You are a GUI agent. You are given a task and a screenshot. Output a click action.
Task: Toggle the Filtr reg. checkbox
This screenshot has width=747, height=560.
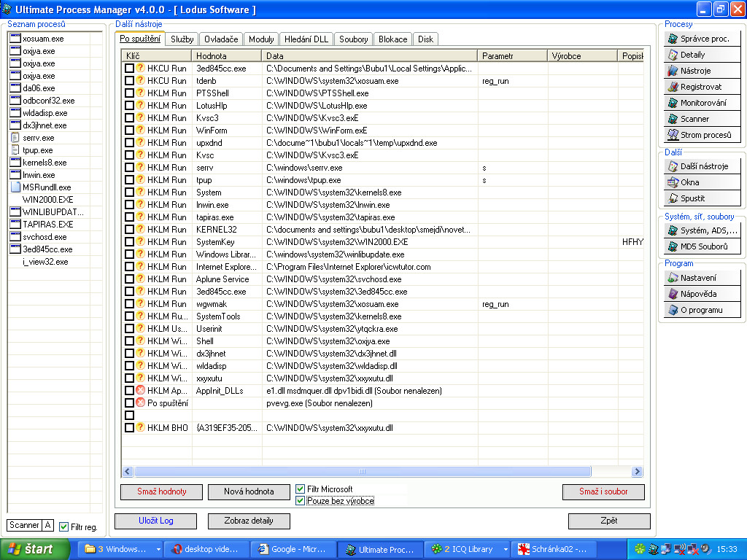click(64, 527)
